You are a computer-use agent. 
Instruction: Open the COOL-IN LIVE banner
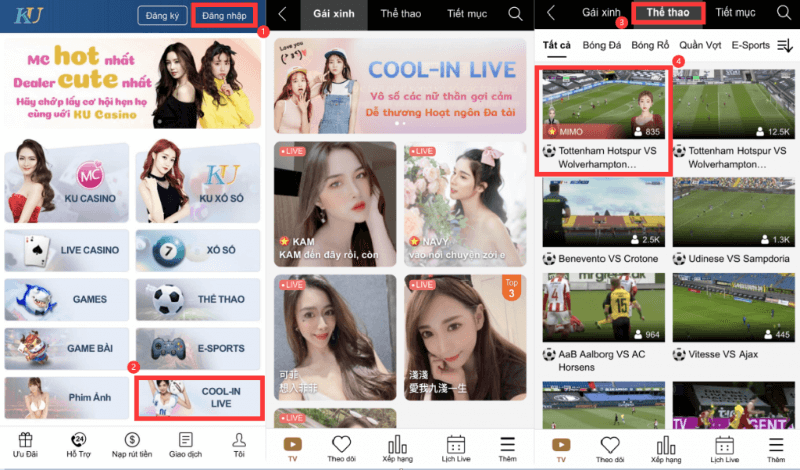[x=400, y=86]
